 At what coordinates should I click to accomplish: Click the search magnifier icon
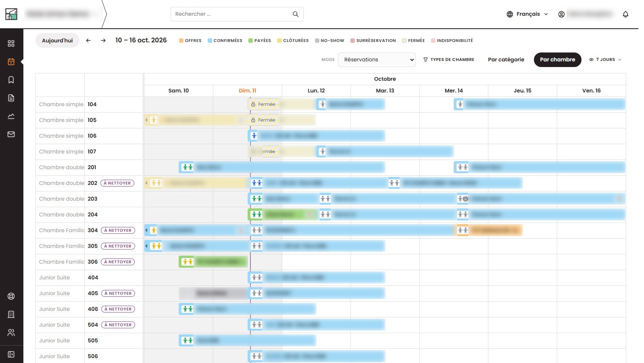[296, 14]
